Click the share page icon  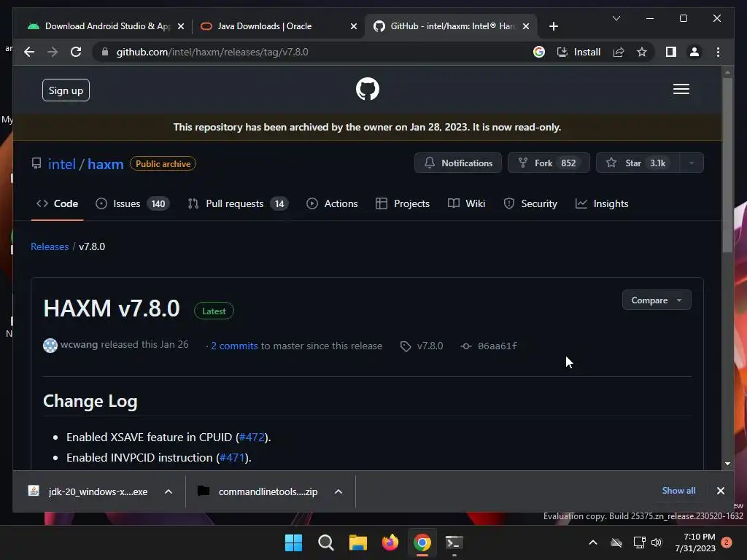point(619,52)
